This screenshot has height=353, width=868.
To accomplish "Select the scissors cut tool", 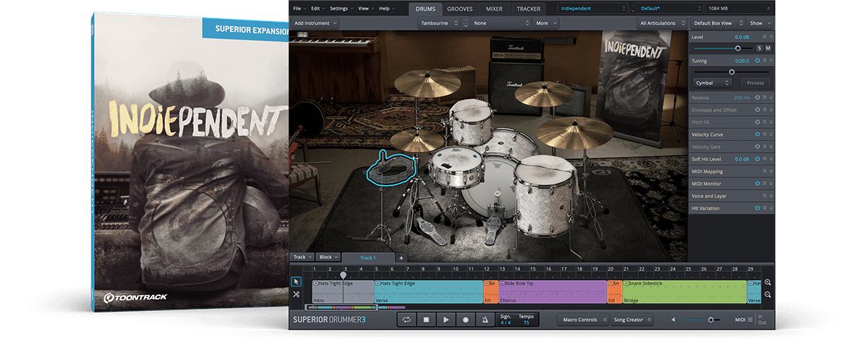I will [x=297, y=294].
